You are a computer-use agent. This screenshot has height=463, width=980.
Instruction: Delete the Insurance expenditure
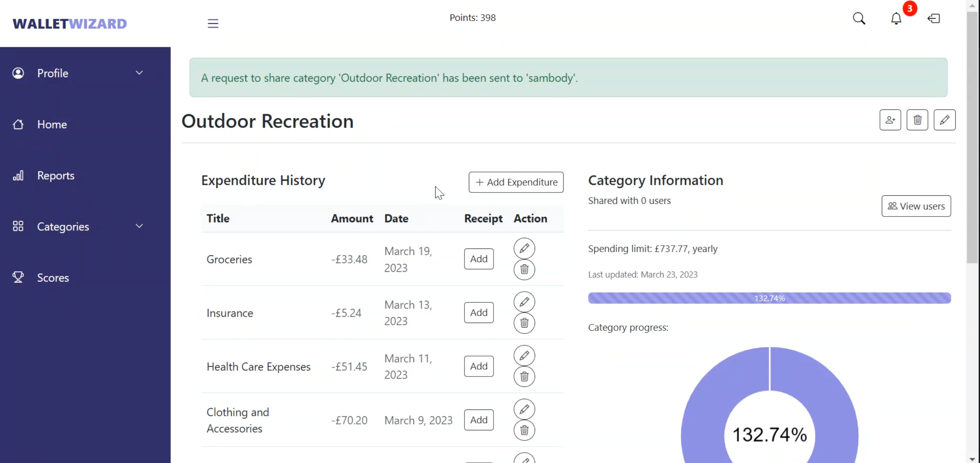pyautogui.click(x=524, y=323)
